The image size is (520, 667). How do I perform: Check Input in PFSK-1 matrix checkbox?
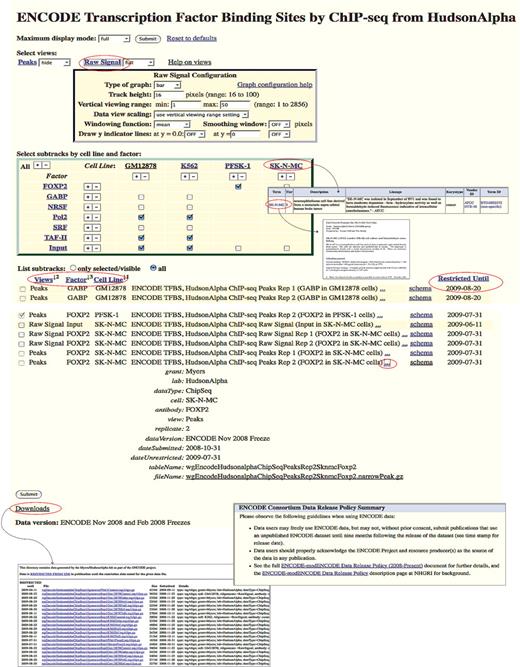[238, 248]
